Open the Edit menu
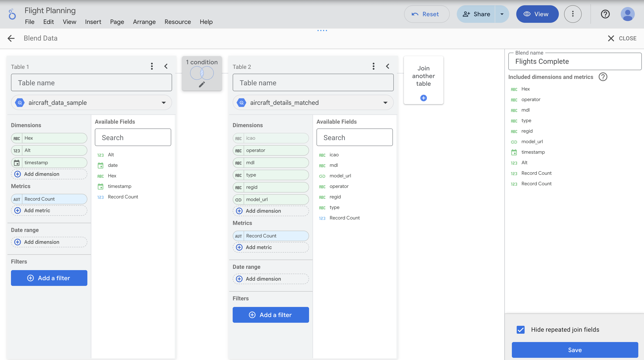This screenshot has height=360, width=644. 49,22
